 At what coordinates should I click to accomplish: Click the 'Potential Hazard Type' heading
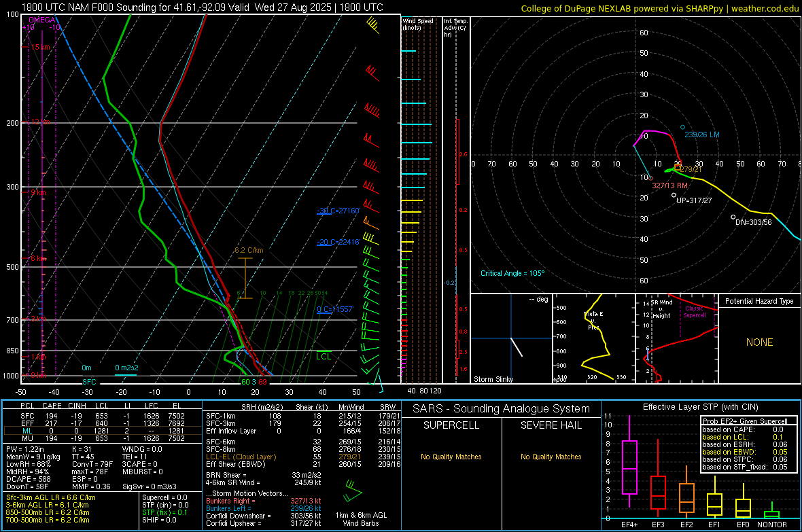pyautogui.click(x=759, y=301)
